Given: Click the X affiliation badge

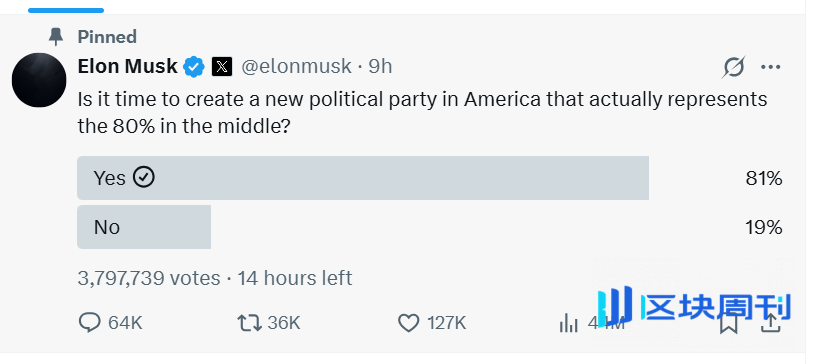Looking at the screenshot, I should [x=222, y=67].
